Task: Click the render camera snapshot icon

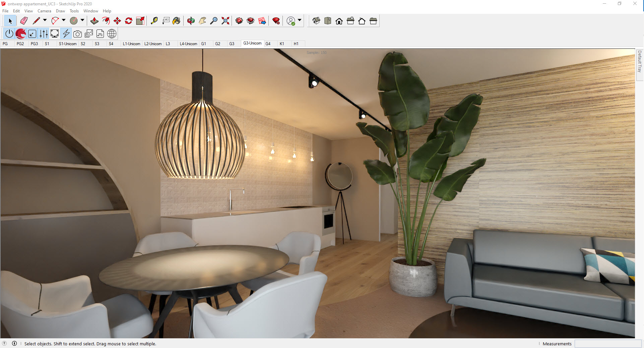Action: pyautogui.click(x=77, y=34)
